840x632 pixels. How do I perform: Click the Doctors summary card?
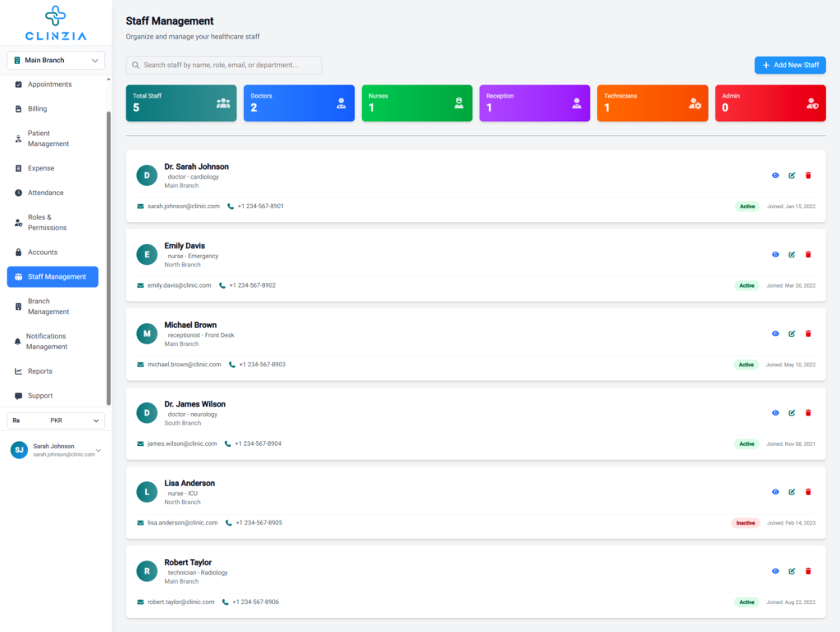coord(299,103)
